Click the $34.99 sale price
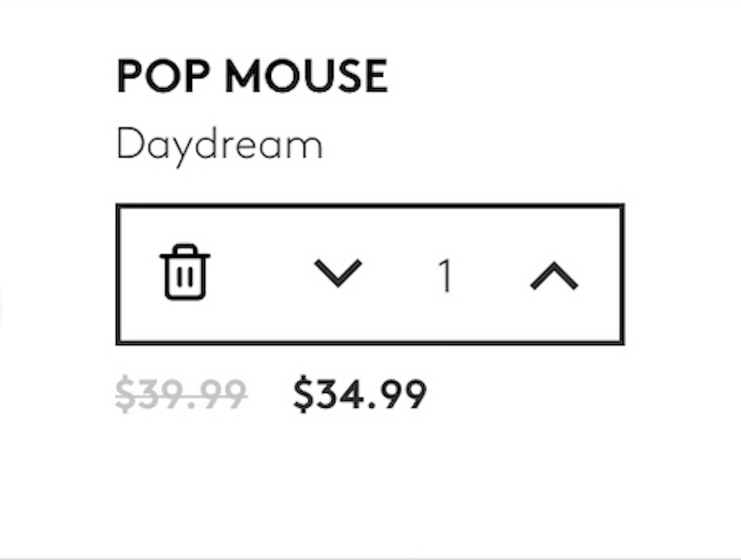This screenshot has width=741, height=560. click(x=360, y=393)
